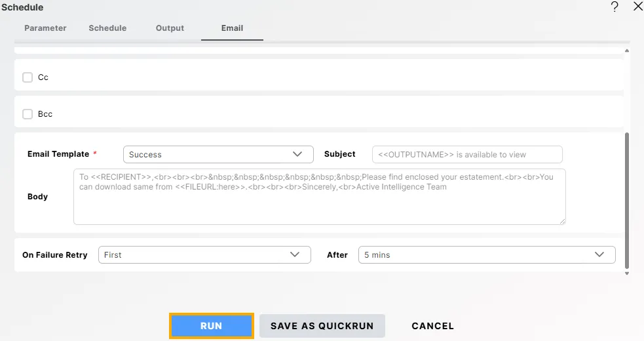Click the scrollbar down arrow
Image resolution: width=644 pixels, height=341 pixels.
(627, 273)
